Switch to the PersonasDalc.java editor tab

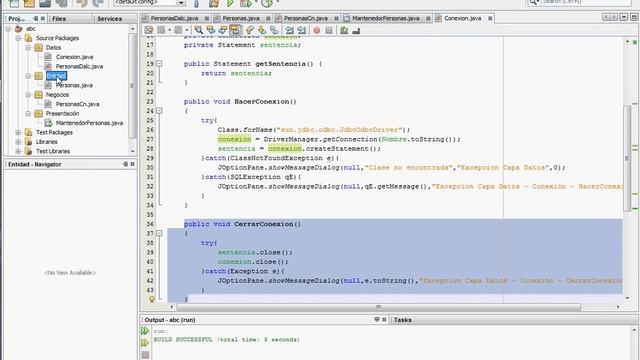click(174, 18)
